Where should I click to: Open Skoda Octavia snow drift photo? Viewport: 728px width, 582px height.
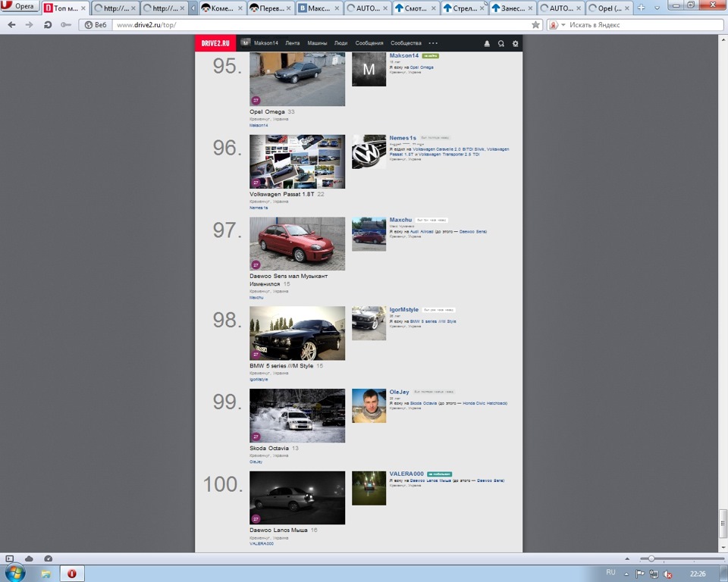(x=297, y=415)
